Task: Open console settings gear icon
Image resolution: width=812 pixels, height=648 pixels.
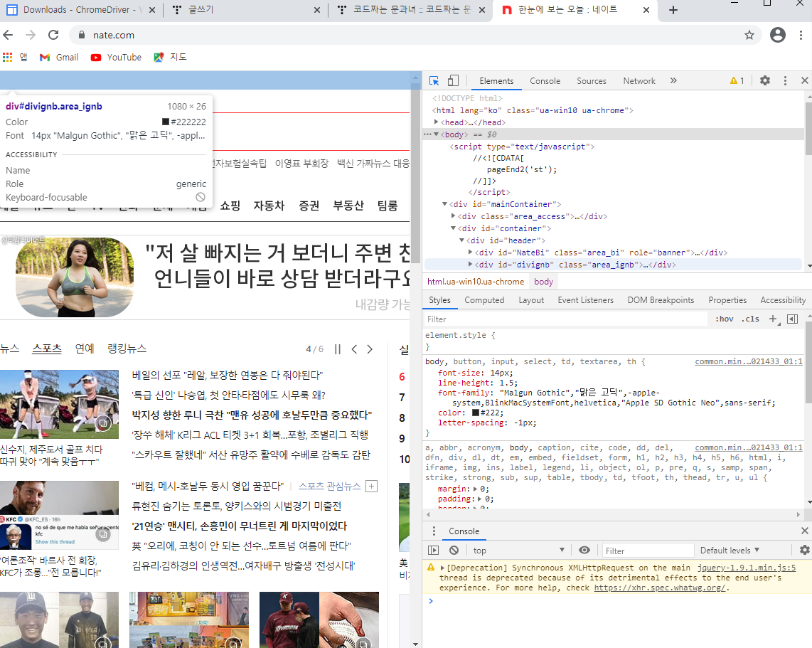Action: pyautogui.click(x=804, y=551)
